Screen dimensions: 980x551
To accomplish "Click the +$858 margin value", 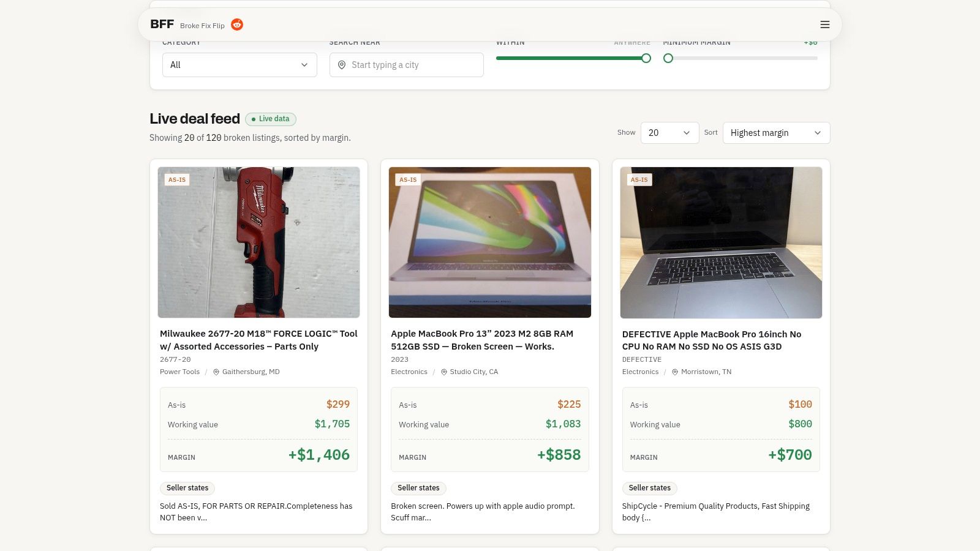I will 559,455.
